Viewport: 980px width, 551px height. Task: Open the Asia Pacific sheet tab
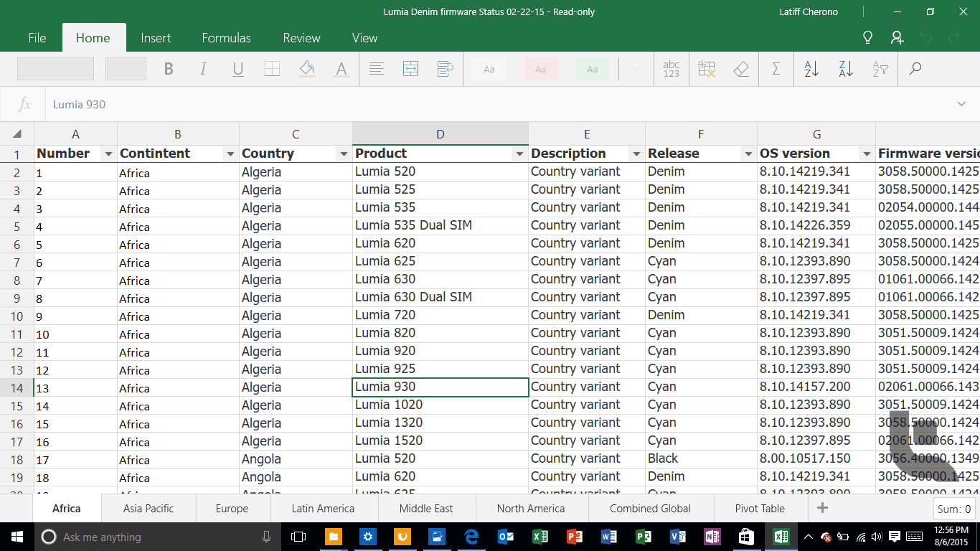(149, 508)
